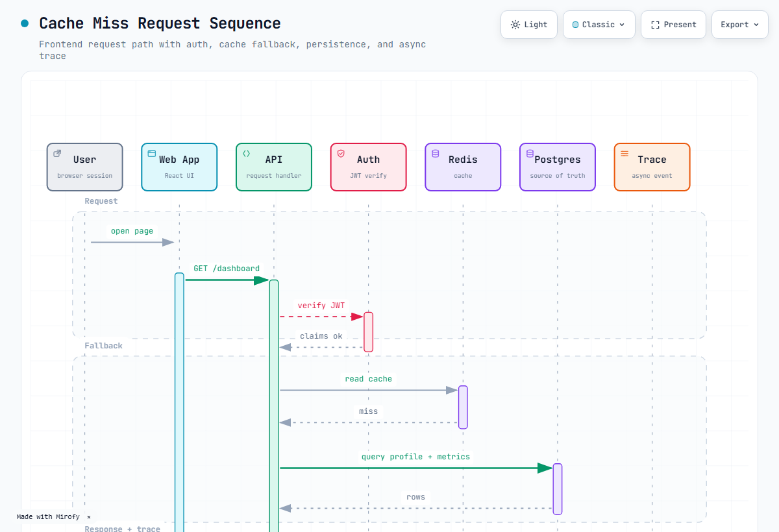779x532 pixels.
Task: Click the Auth activation bar
Action: [x=368, y=332]
